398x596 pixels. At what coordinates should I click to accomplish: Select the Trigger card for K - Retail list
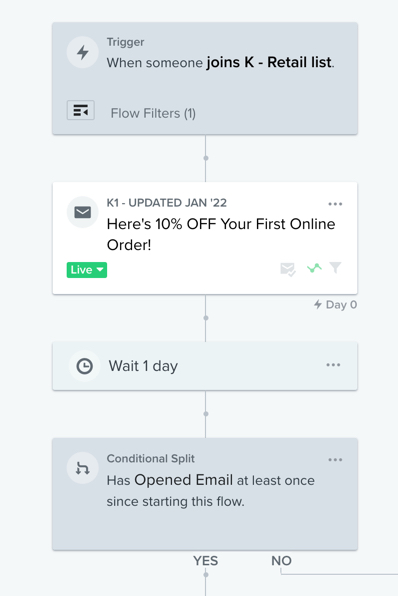[205, 78]
